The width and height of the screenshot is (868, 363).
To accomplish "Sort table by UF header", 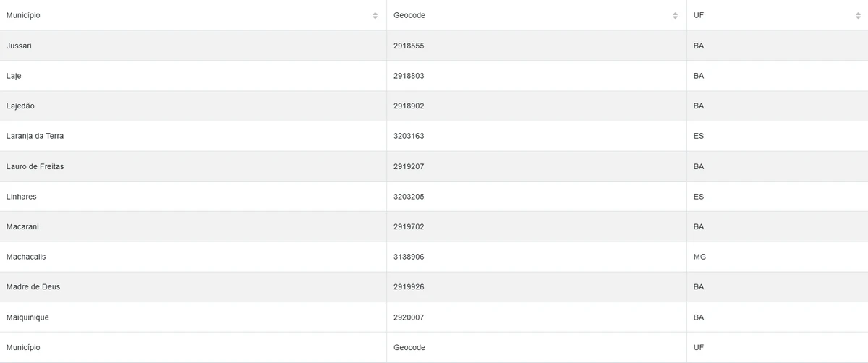I will point(699,15).
